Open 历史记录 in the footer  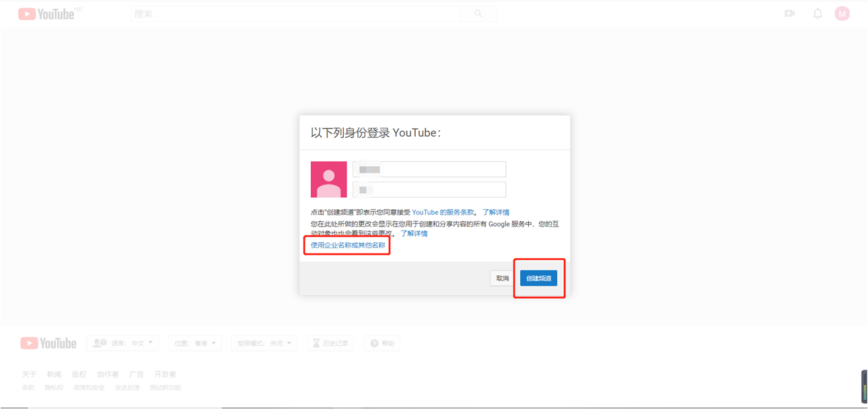(x=330, y=343)
